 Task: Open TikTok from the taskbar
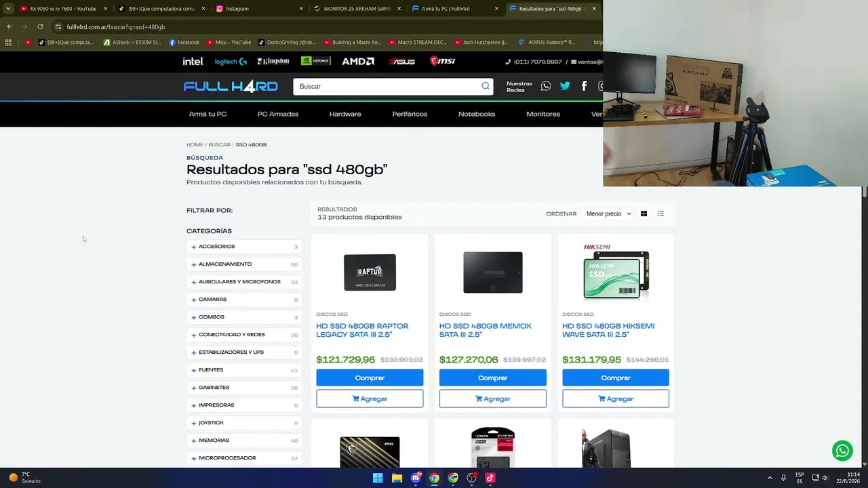tap(490, 478)
